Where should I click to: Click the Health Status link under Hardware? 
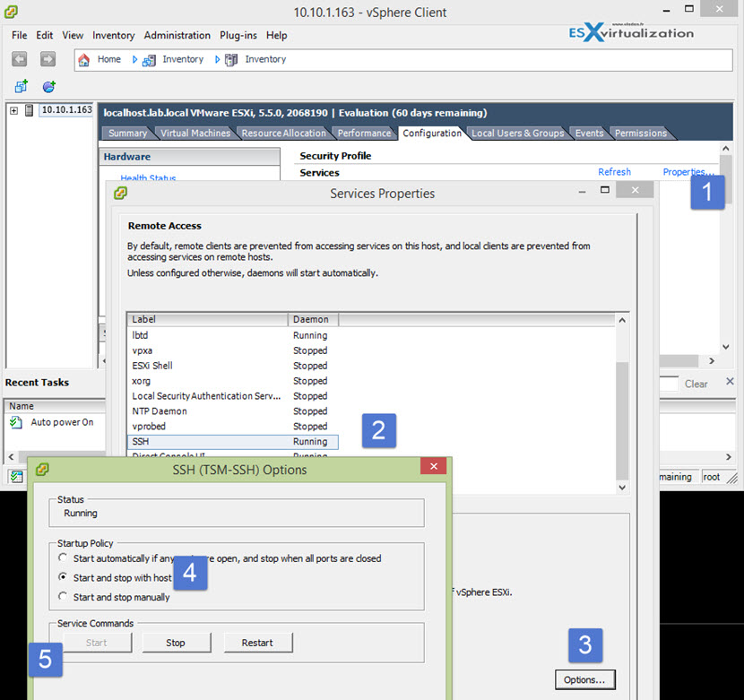[x=148, y=178]
